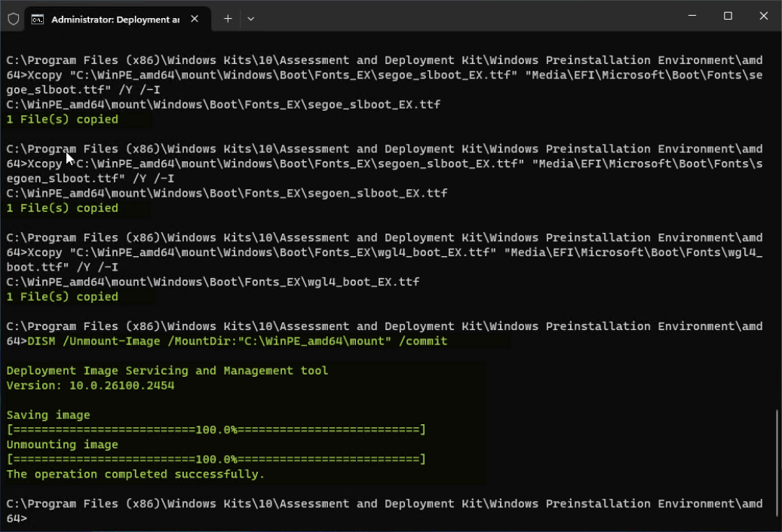
Task: Select the wgl4_boot_EX.ttf filename in the output
Action: 362,281
